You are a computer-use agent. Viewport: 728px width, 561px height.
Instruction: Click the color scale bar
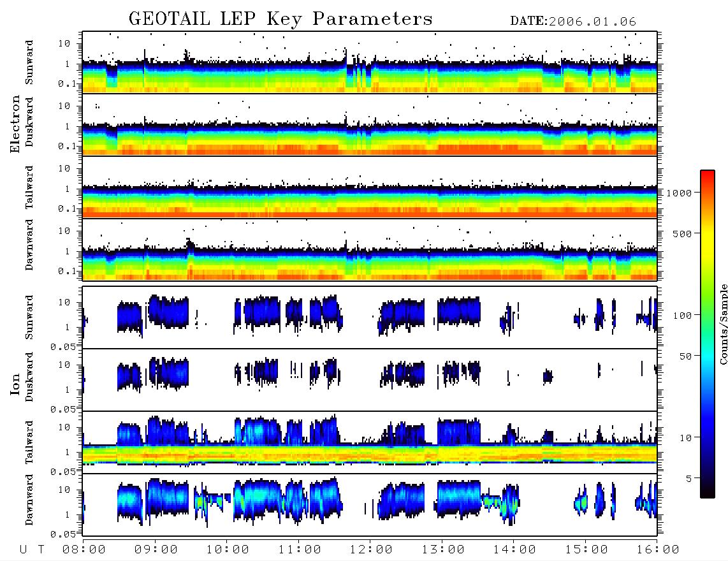coord(707,334)
